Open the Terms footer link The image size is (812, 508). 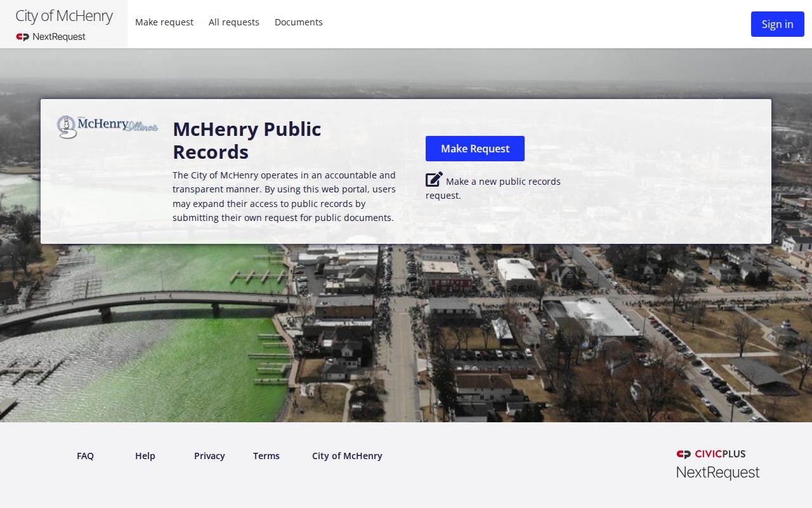pos(266,456)
